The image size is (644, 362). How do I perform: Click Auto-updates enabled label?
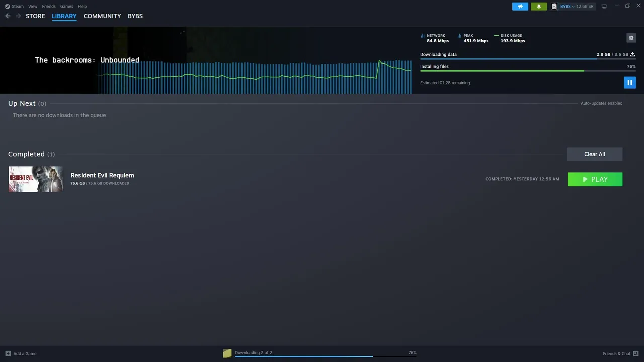coord(601,103)
